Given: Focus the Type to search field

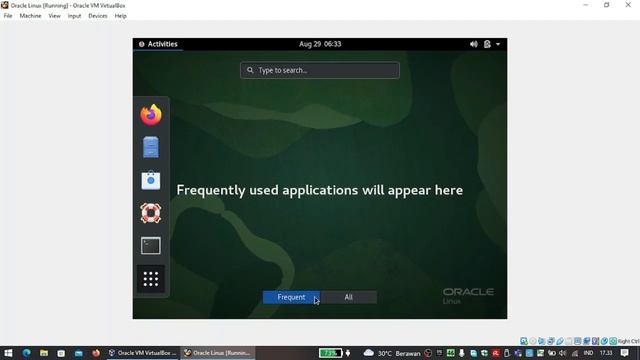Looking at the screenshot, I should (320, 70).
